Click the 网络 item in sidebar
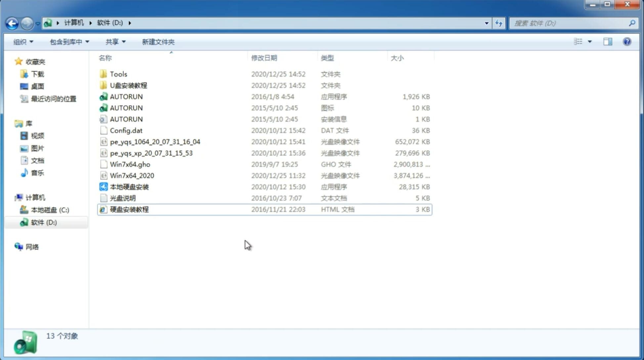The image size is (644, 360). coord(32,247)
